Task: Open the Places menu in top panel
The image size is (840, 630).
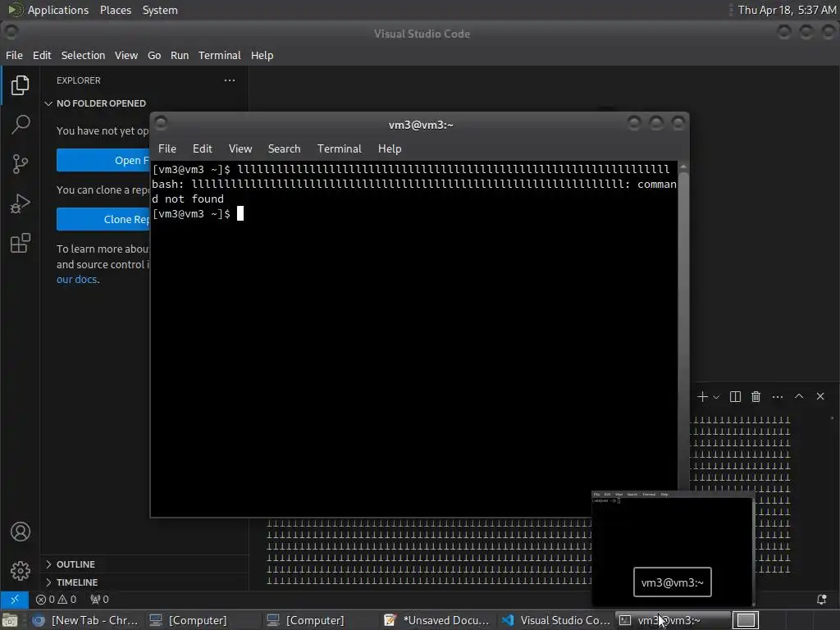Action: click(115, 10)
